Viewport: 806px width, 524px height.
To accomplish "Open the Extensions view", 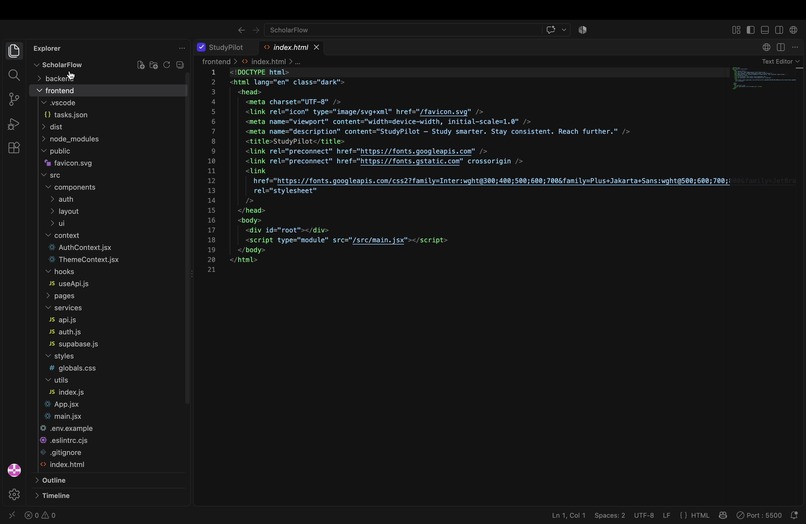I will [x=14, y=148].
